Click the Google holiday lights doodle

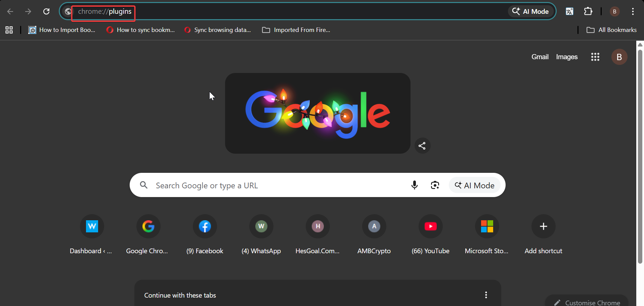[318, 113]
